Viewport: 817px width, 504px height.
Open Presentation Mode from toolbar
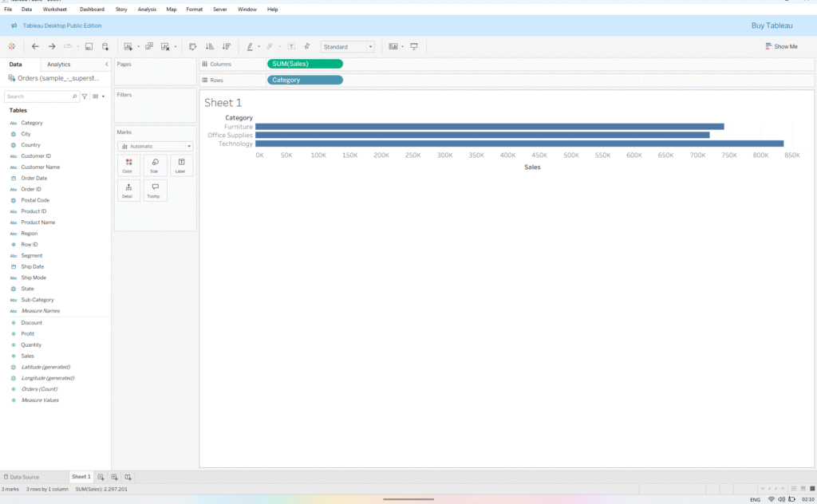(x=414, y=46)
